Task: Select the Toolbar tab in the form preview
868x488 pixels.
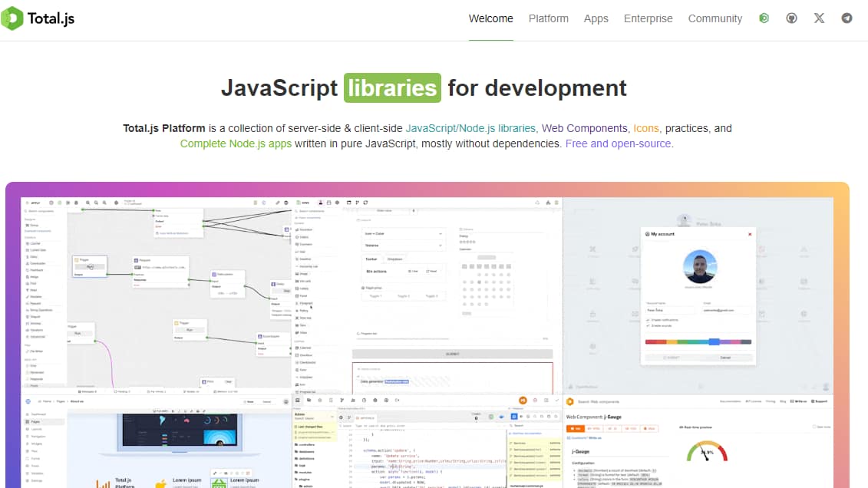Action: 371,259
